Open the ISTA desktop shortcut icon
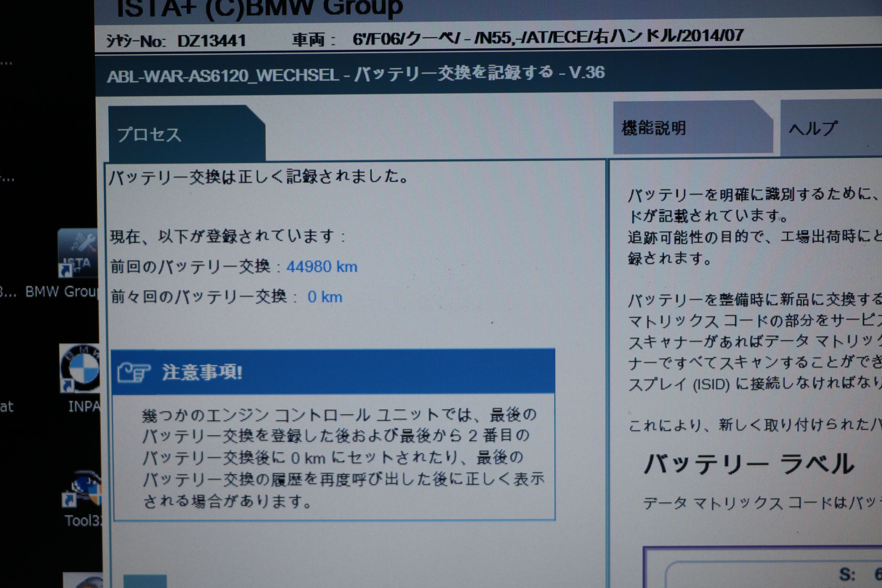The image size is (882, 588). pyautogui.click(x=78, y=253)
